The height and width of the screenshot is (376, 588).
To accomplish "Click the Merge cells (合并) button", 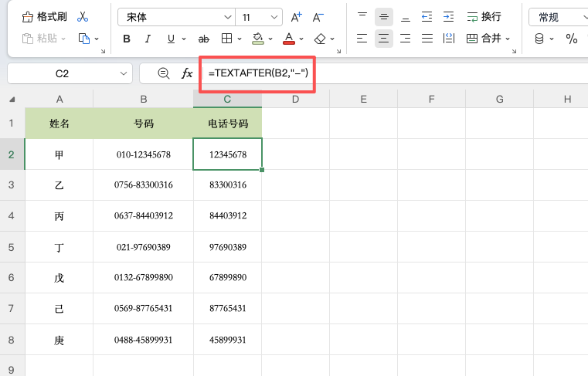I will [484, 39].
